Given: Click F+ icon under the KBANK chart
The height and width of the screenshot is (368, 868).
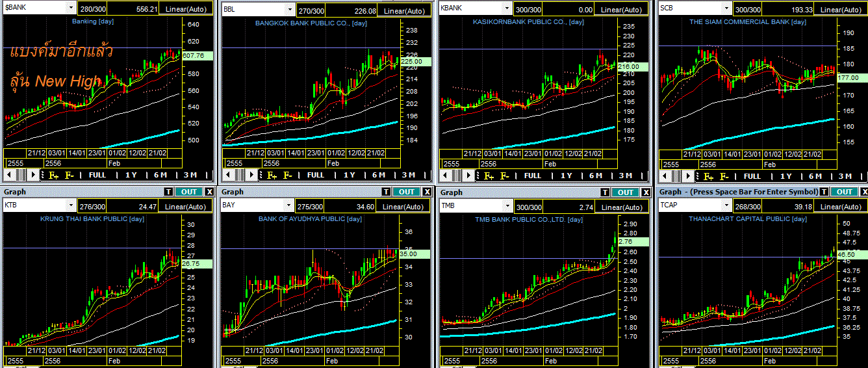Looking at the screenshot, I should click(489, 175).
